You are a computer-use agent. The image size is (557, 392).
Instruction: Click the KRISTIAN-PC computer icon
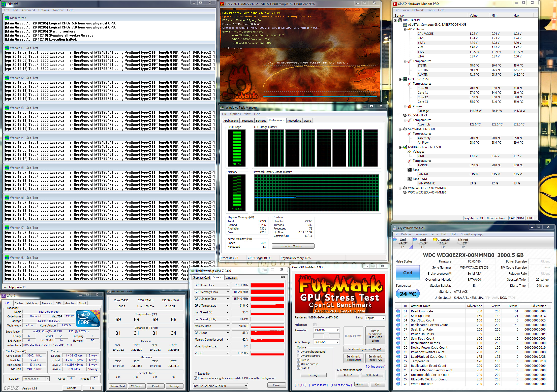coord(400,20)
